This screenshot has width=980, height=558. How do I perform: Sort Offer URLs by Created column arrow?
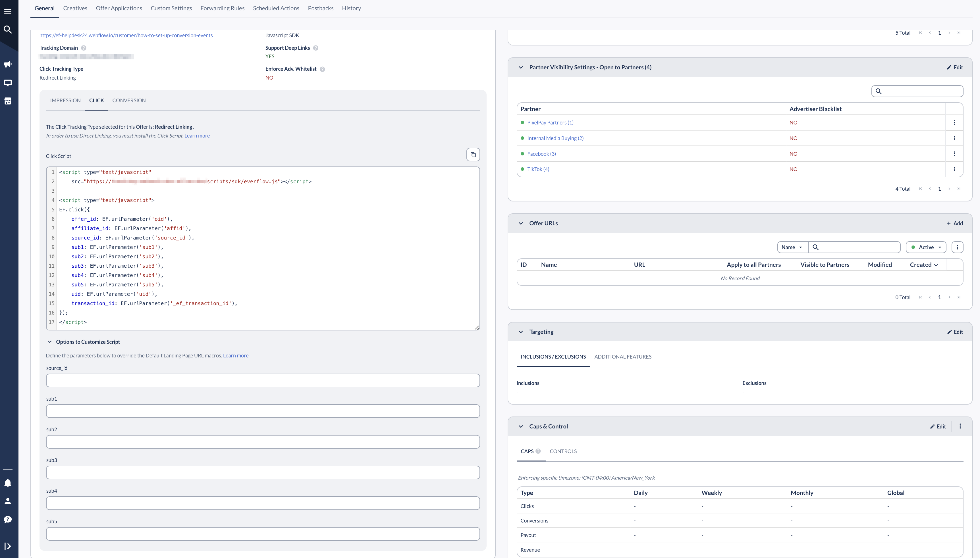point(936,265)
